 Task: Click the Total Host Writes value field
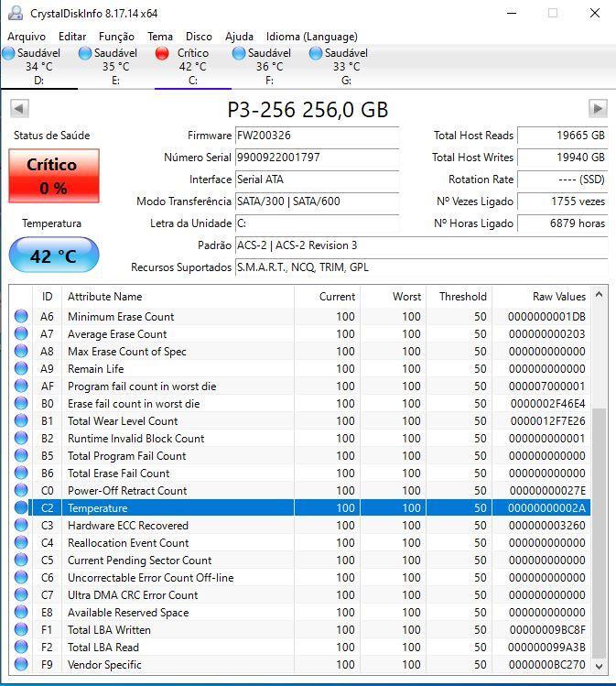pos(562,158)
